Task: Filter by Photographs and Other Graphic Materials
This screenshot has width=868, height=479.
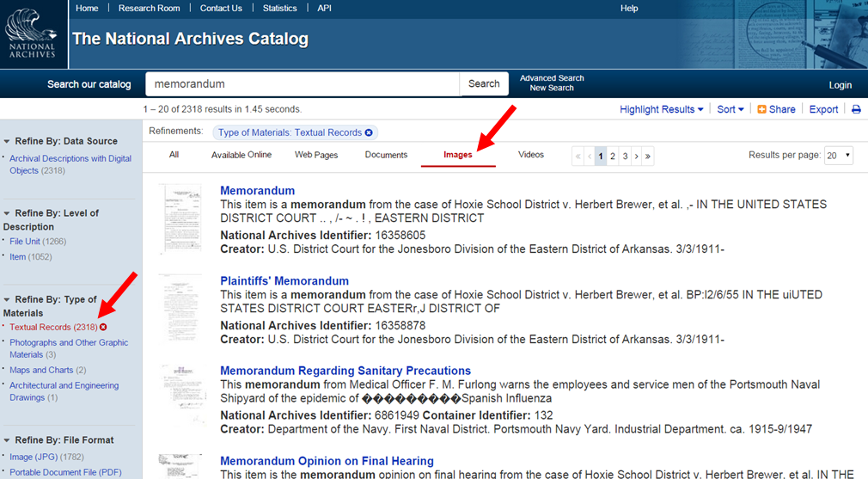Action: tap(69, 348)
